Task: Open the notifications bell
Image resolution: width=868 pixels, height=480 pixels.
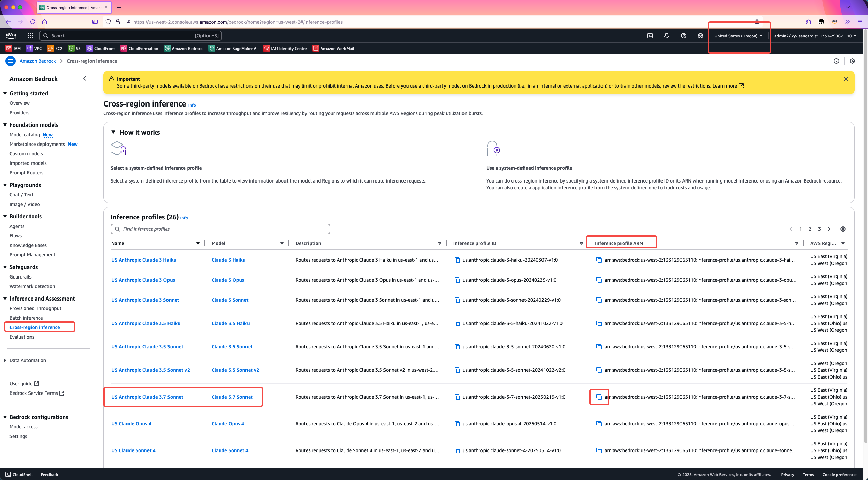Action: coord(667,36)
